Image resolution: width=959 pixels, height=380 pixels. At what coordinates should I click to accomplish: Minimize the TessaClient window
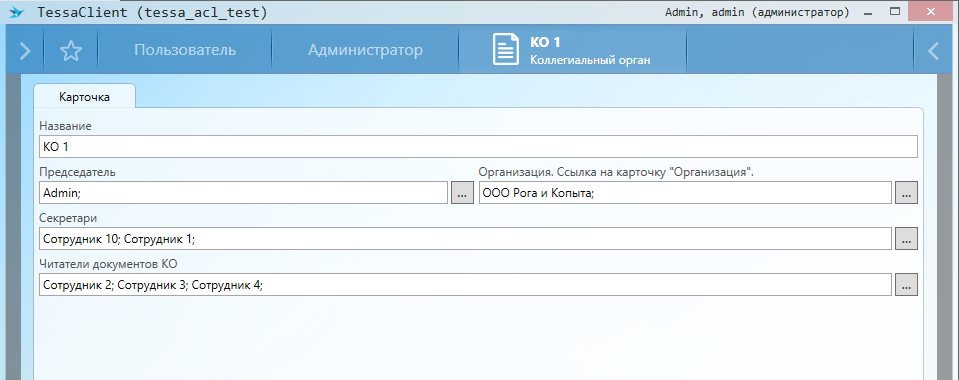868,12
